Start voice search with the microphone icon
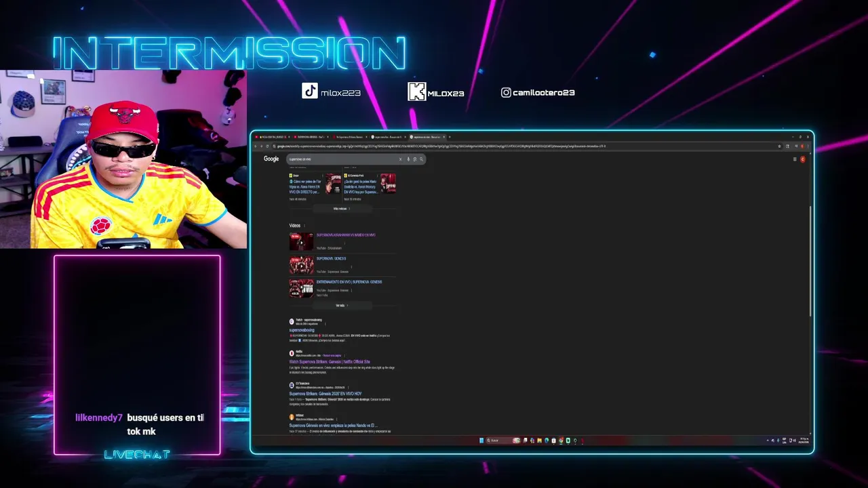868x488 pixels. pos(408,159)
